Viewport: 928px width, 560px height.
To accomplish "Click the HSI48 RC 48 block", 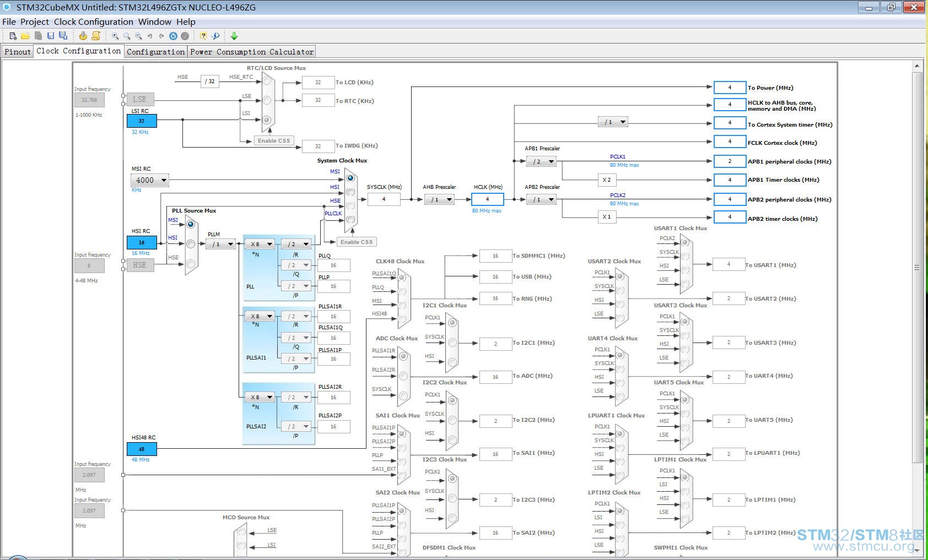I will click(142, 449).
